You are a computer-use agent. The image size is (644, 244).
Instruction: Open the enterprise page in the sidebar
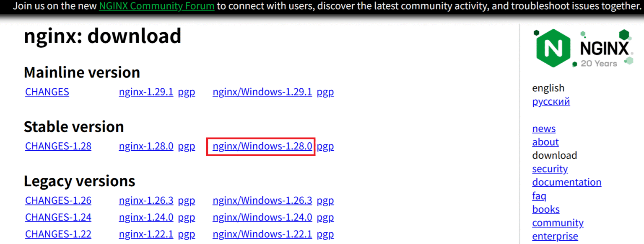click(x=555, y=236)
